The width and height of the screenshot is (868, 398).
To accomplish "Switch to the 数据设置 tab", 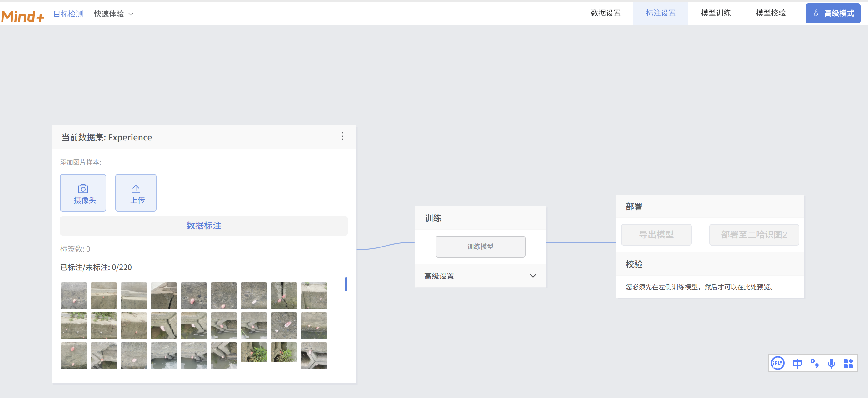I will tap(606, 13).
